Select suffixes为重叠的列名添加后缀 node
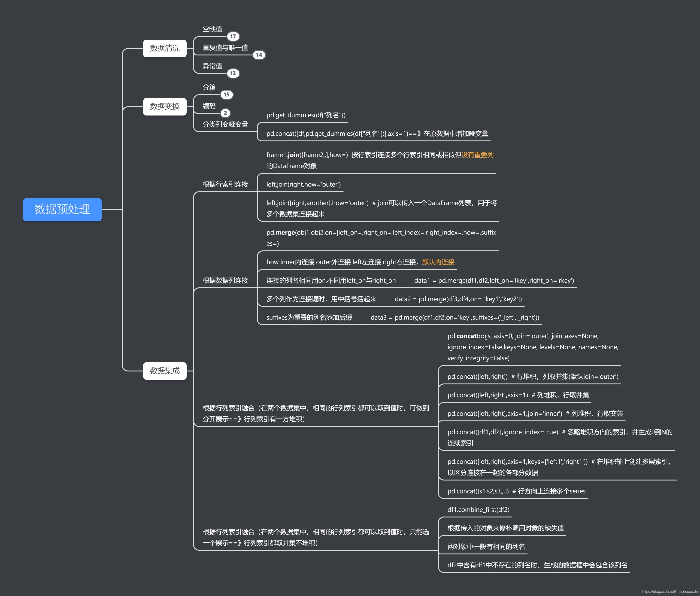This screenshot has width=700, height=596. [403, 318]
